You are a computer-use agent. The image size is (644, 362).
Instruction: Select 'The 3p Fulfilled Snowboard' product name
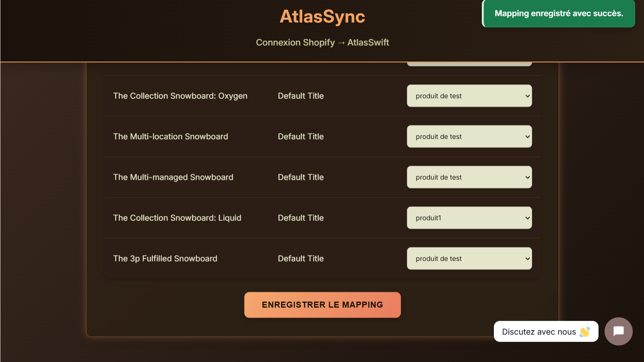(x=165, y=258)
